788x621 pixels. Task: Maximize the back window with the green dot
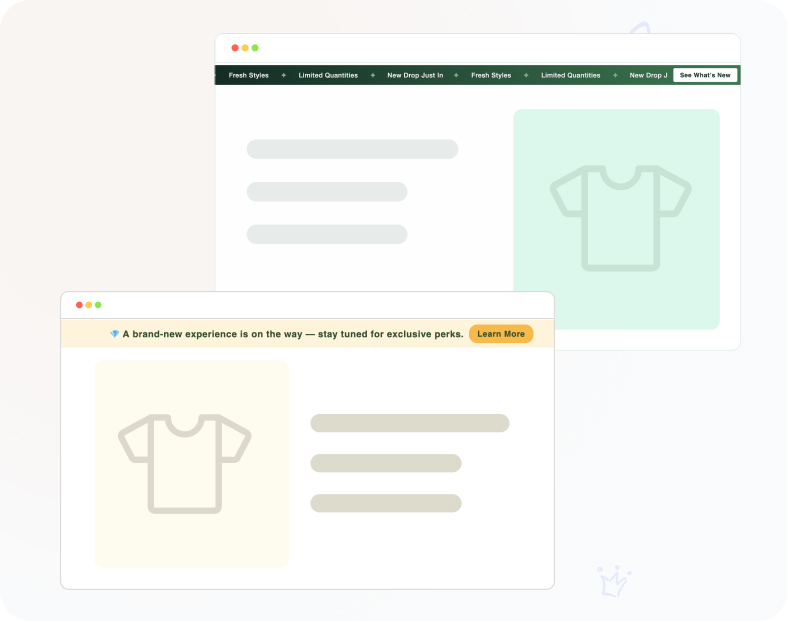click(255, 48)
